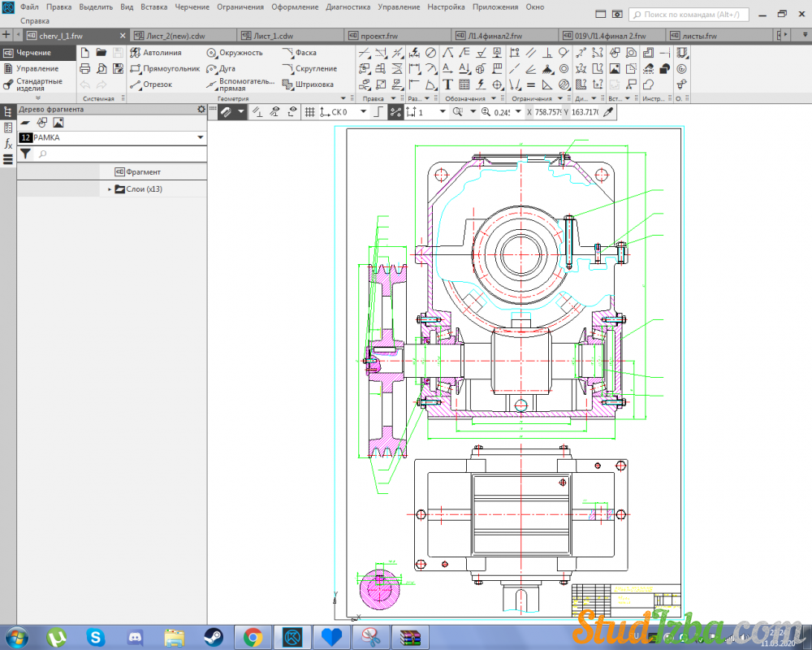Open the Оформление menu

[x=295, y=6]
